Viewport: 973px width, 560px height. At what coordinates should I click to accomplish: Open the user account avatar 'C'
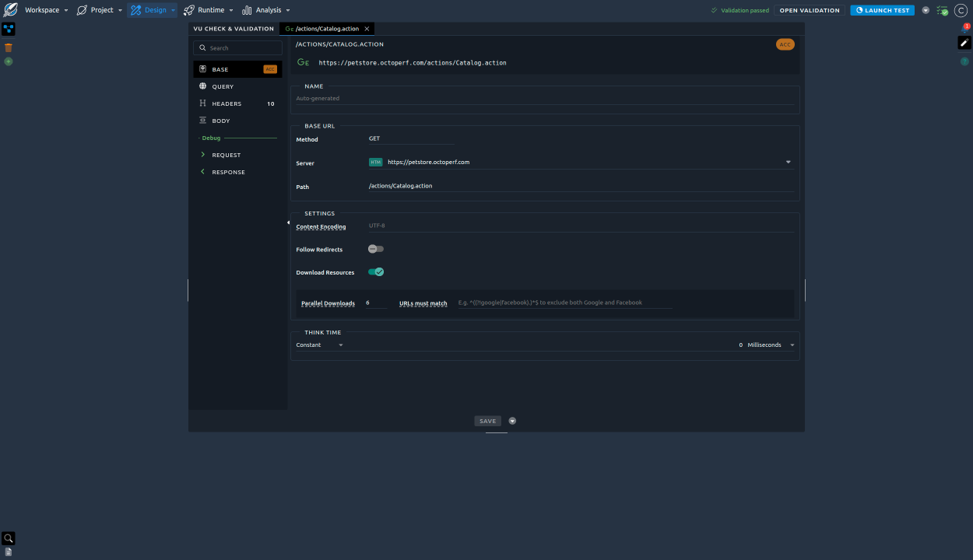(x=961, y=10)
